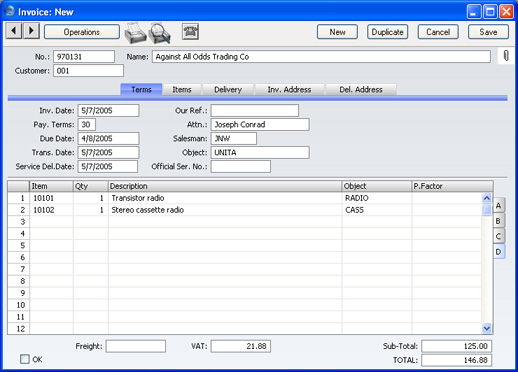Click the Trans. Date field
Image resolution: width=518 pixels, height=372 pixels.
tap(108, 153)
